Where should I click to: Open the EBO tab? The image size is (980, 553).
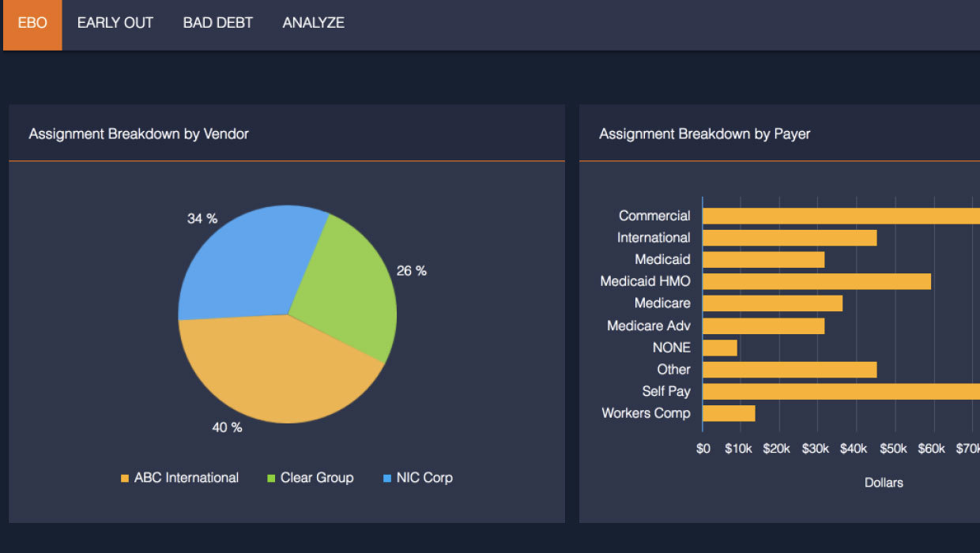click(x=32, y=24)
